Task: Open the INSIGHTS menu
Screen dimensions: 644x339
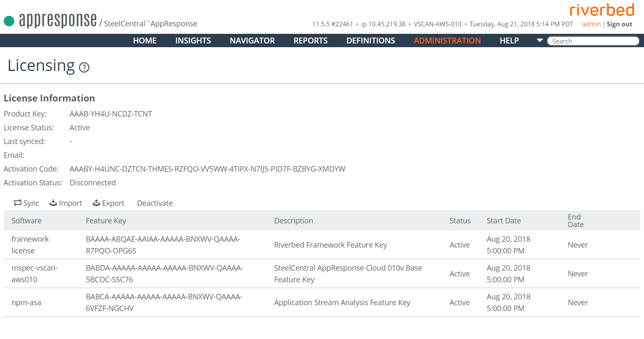Action: [193, 40]
